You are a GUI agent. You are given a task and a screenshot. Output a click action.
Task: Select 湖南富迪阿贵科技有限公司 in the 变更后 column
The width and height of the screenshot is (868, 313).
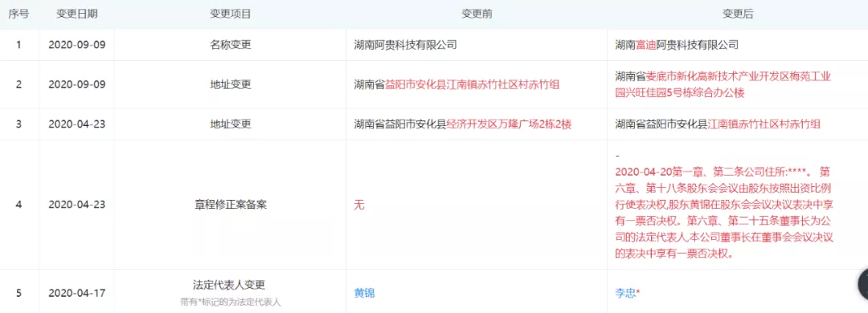(x=677, y=45)
